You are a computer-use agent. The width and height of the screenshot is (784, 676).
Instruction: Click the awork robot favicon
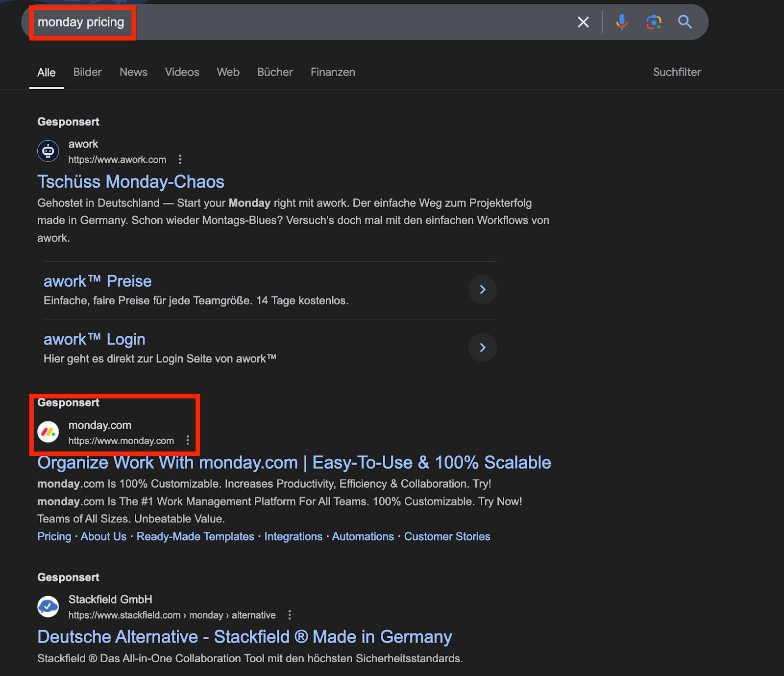48,151
